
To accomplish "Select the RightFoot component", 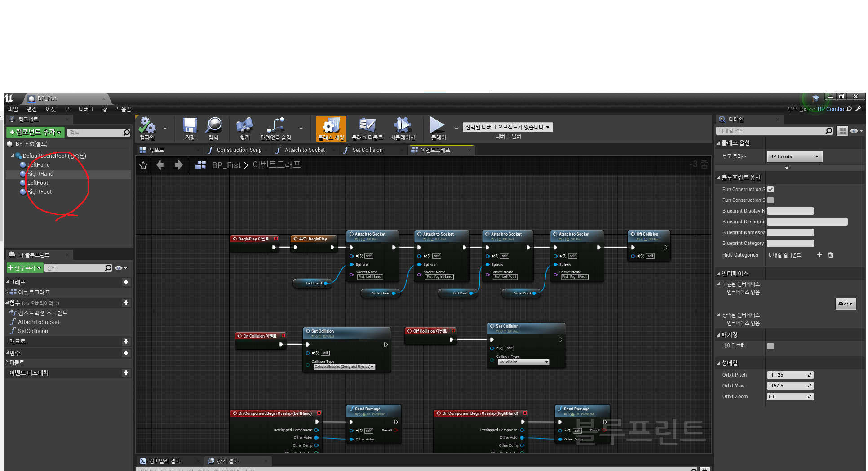I will [x=39, y=192].
